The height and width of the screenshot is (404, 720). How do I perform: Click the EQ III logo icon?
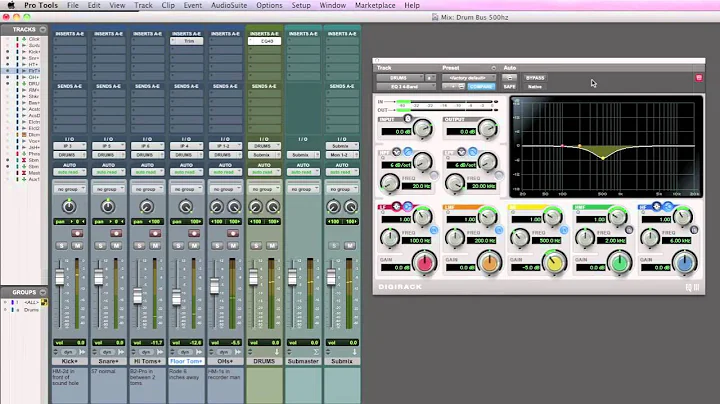point(692,287)
